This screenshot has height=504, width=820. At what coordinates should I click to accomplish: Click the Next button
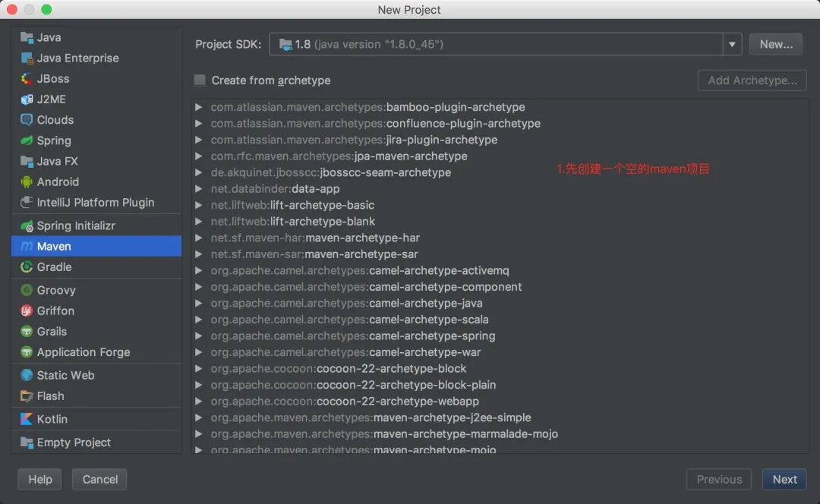coord(784,479)
